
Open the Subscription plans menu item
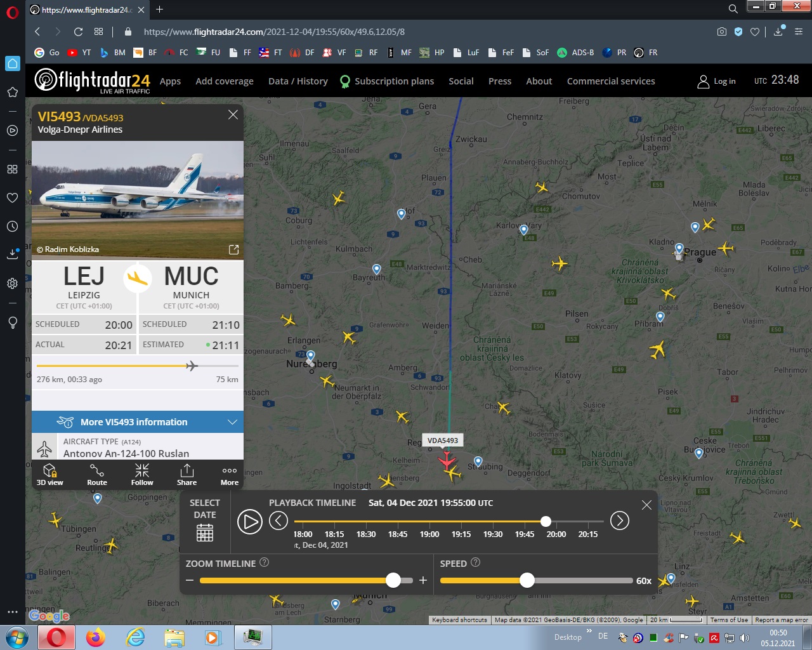(x=394, y=81)
